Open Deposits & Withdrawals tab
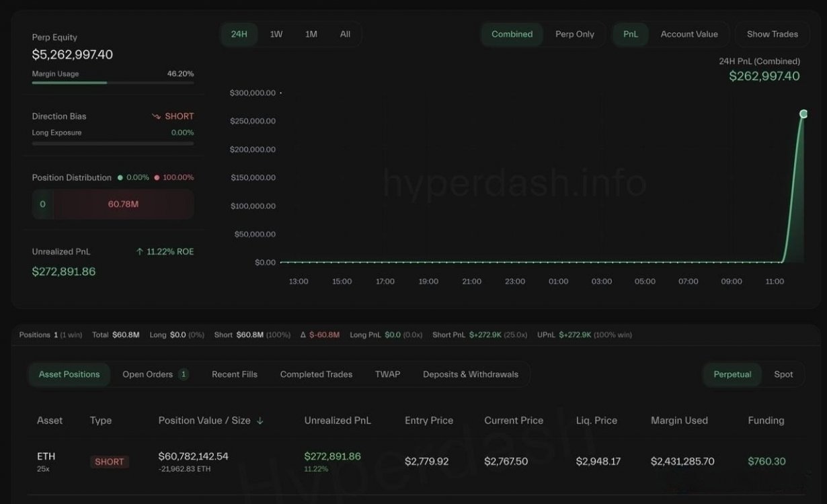The height and width of the screenshot is (504, 827). click(470, 374)
